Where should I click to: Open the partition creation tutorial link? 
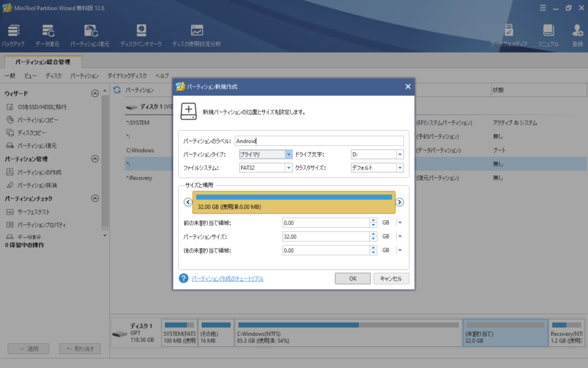click(x=227, y=279)
